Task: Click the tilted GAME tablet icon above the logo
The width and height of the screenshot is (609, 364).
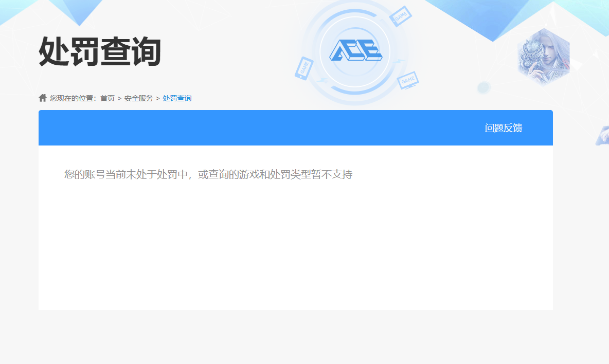Action: point(401,16)
